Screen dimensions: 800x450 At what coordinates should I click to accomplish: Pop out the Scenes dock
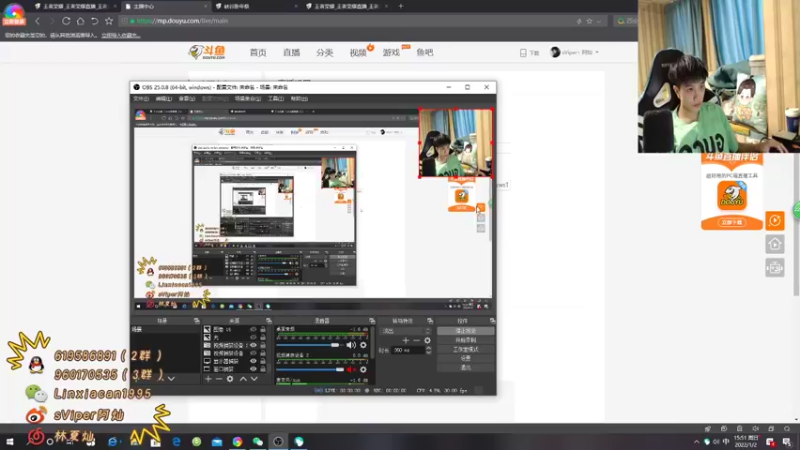coord(196,321)
